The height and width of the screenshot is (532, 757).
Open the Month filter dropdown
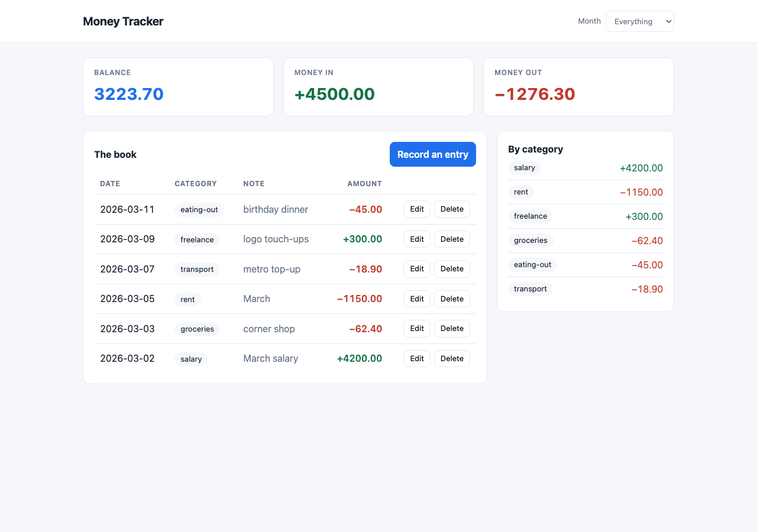[x=639, y=21]
